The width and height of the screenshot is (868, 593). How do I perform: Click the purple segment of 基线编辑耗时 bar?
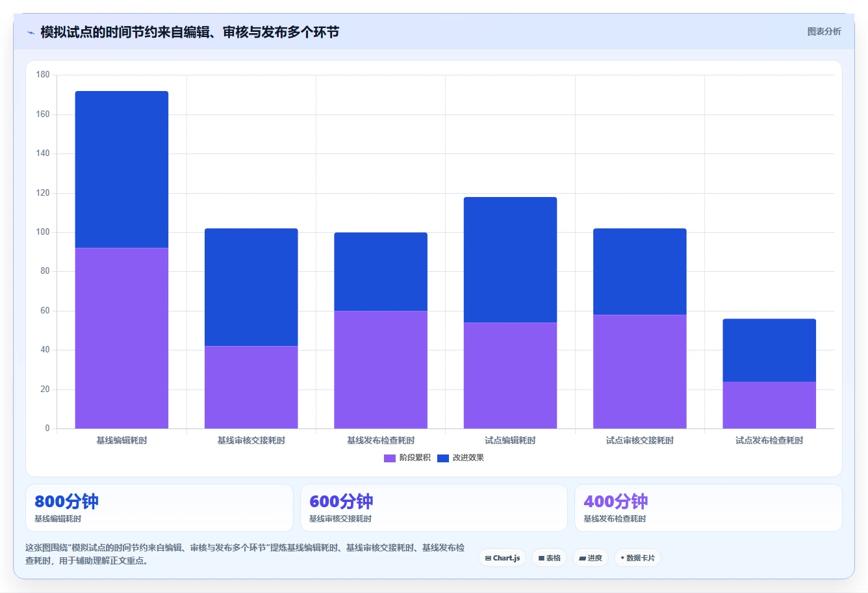[x=121, y=338]
